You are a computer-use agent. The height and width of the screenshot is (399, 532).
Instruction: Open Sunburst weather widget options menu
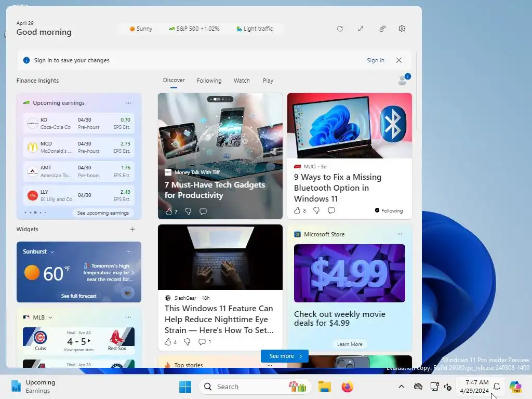[128, 252]
